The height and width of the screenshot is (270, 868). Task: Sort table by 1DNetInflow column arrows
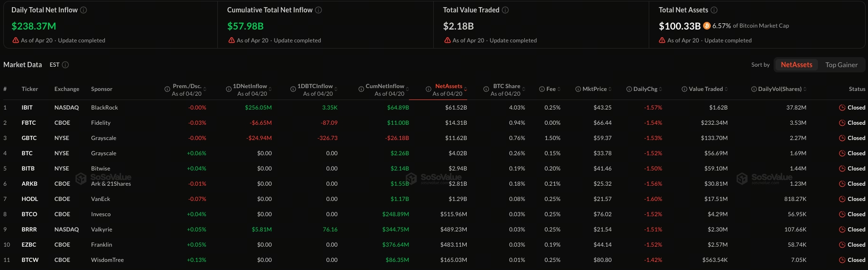coord(270,89)
